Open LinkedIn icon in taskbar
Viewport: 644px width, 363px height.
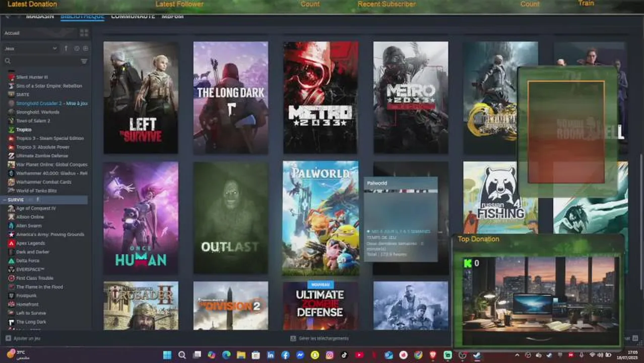click(271, 355)
